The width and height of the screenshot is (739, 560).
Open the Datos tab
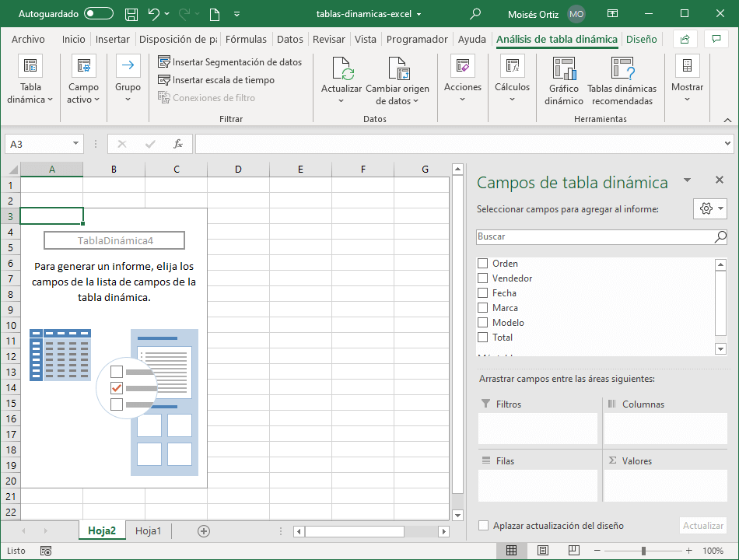tap(290, 39)
